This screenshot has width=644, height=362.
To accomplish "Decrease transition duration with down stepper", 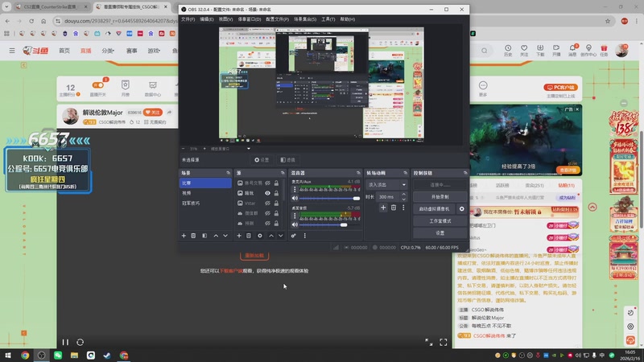I will (x=404, y=199).
